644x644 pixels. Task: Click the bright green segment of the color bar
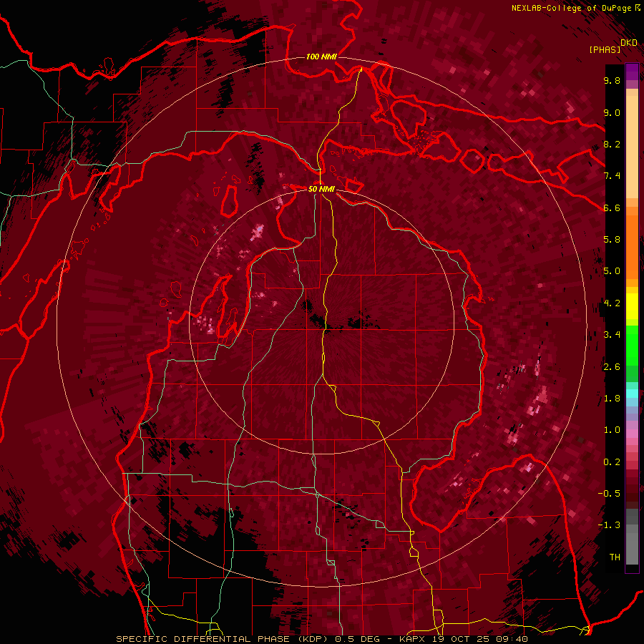(632, 346)
